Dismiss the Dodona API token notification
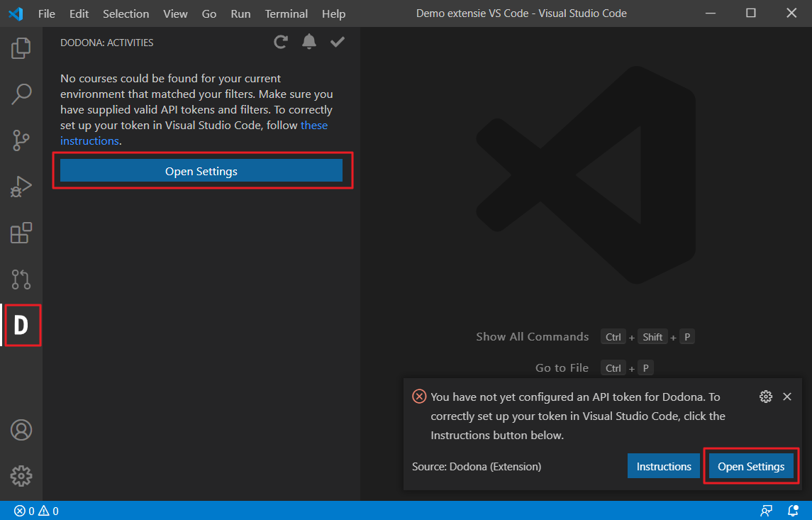 pos(787,397)
